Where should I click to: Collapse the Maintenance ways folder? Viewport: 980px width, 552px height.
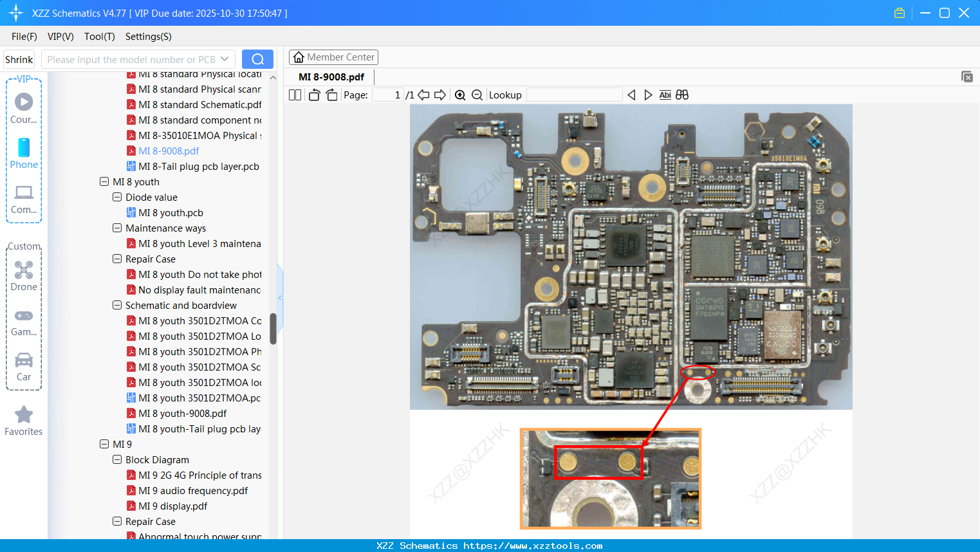117,228
